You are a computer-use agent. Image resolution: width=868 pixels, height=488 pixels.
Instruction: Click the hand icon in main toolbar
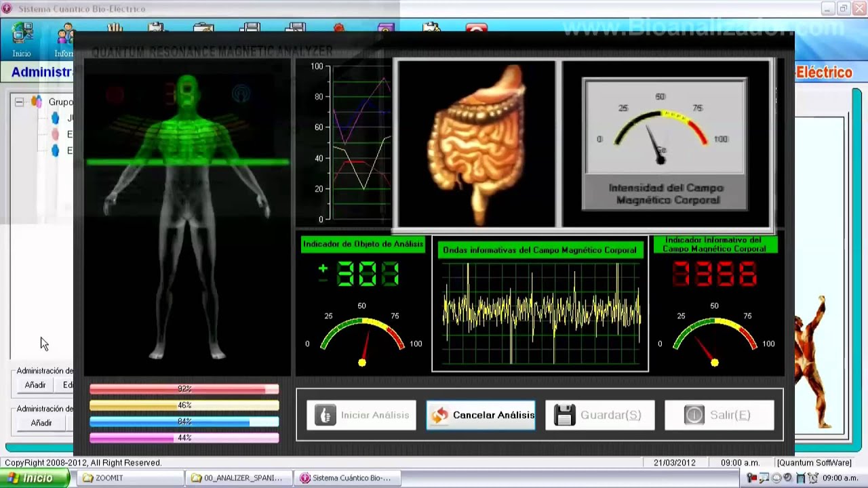coord(114,27)
